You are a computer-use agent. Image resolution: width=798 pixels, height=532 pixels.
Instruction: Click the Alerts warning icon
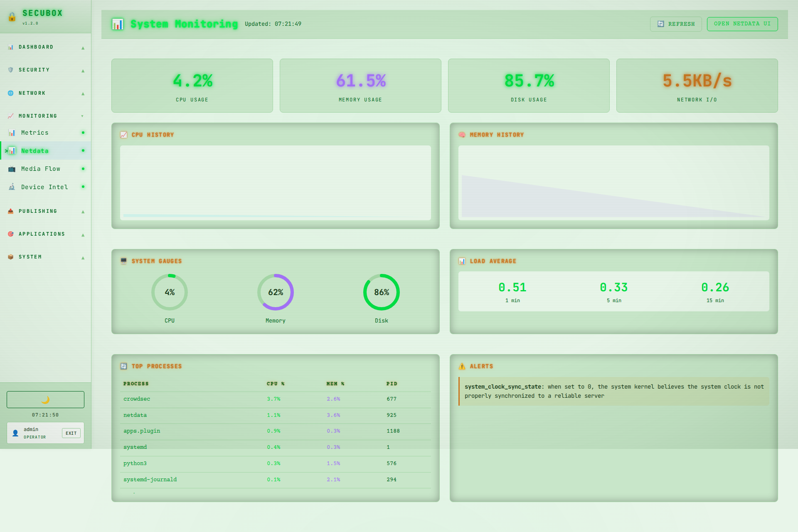point(461,366)
